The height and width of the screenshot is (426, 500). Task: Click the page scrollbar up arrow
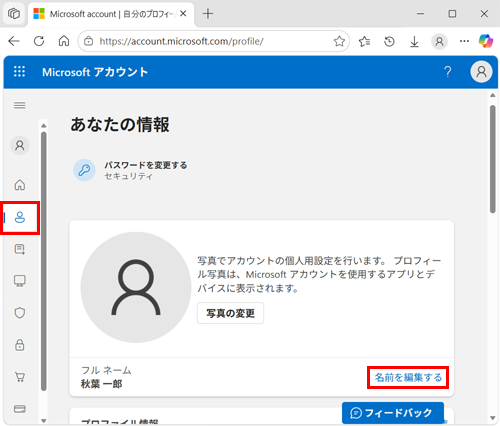(x=493, y=95)
